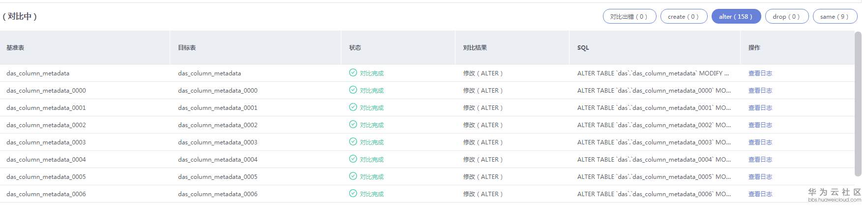Click the status check icon for das_column_metadata_0005
This screenshot has height=207, width=868.
pos(353,176)
